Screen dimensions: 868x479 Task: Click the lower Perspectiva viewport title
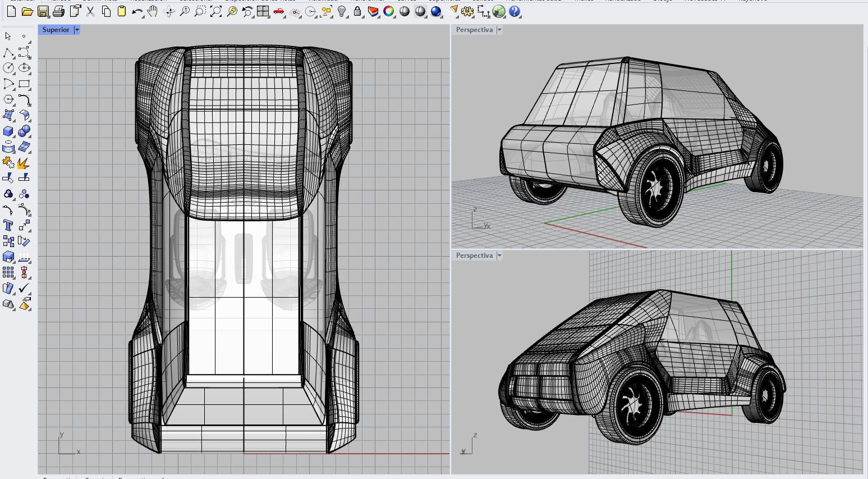[x=474, y=256]
